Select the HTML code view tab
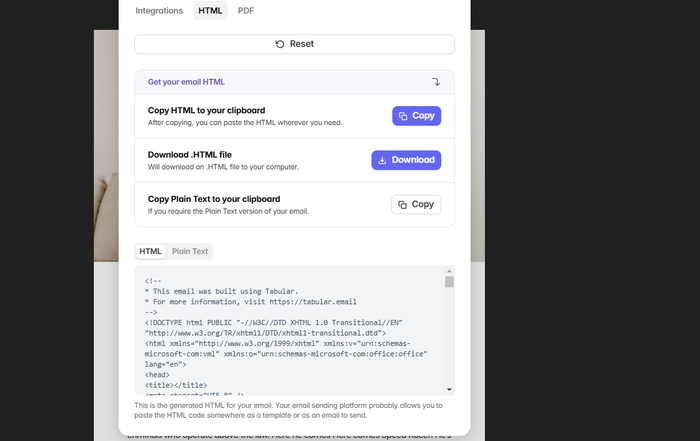Screen dimensions: 700x441 coord(150,251)
